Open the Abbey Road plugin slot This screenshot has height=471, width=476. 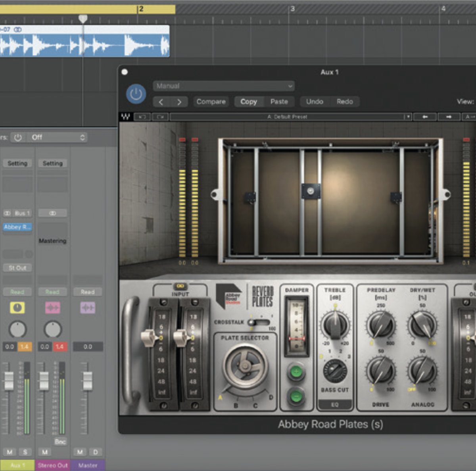click(x=17, y=227)
